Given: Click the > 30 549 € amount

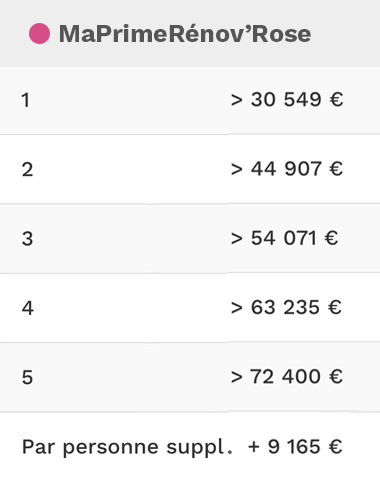Looking at the screenshot, I should [287, 99].
